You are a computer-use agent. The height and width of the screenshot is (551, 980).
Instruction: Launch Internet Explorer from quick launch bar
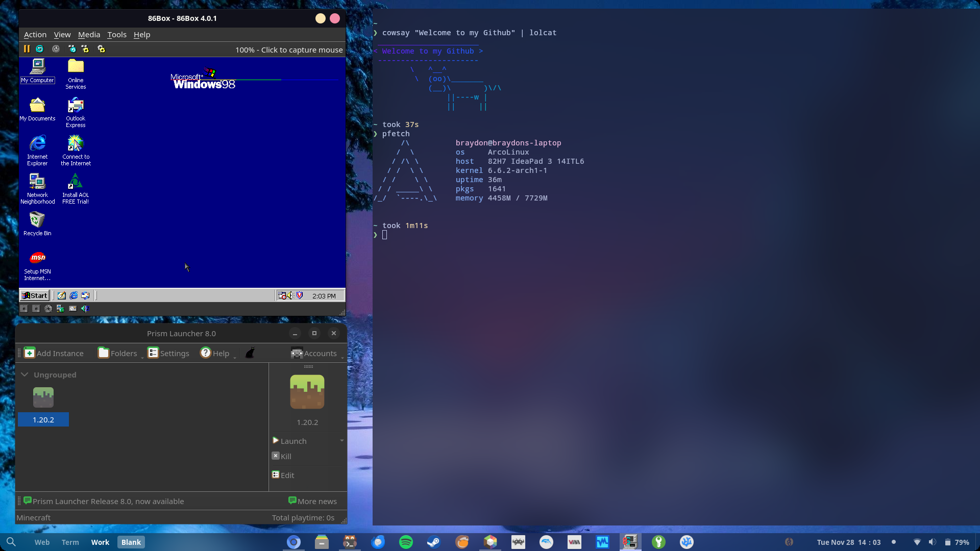(x=73, y=295)
